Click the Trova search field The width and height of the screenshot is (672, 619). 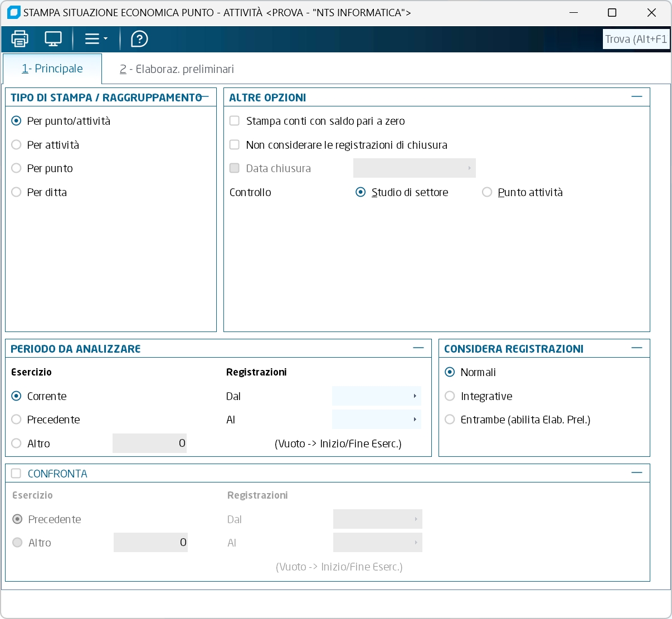click(x=636, y=39)
